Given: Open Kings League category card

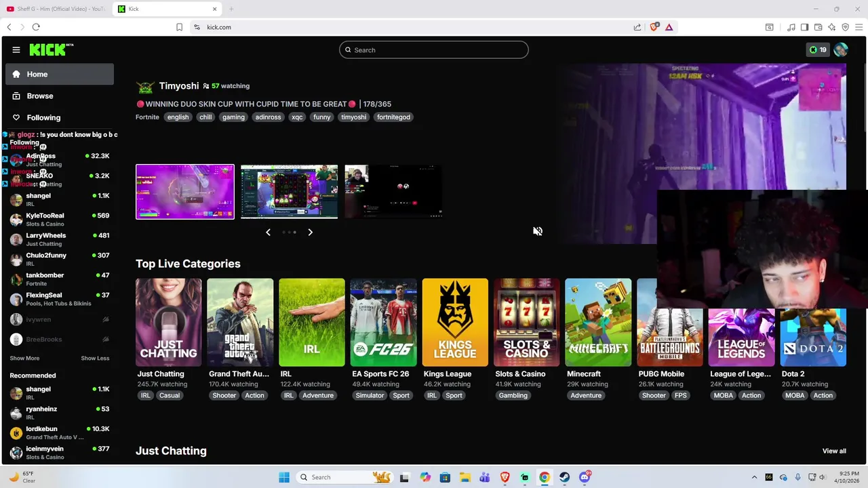Looking at the screenshot, I should 455,323.
